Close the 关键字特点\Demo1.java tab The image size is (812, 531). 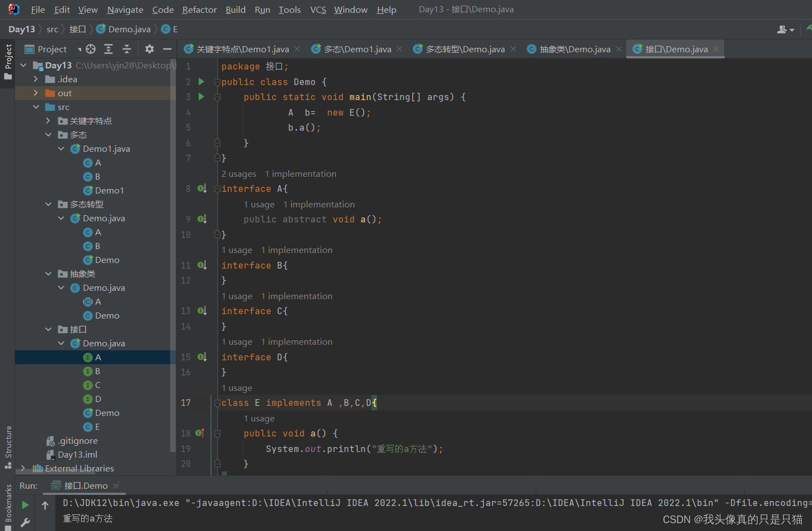297,49
